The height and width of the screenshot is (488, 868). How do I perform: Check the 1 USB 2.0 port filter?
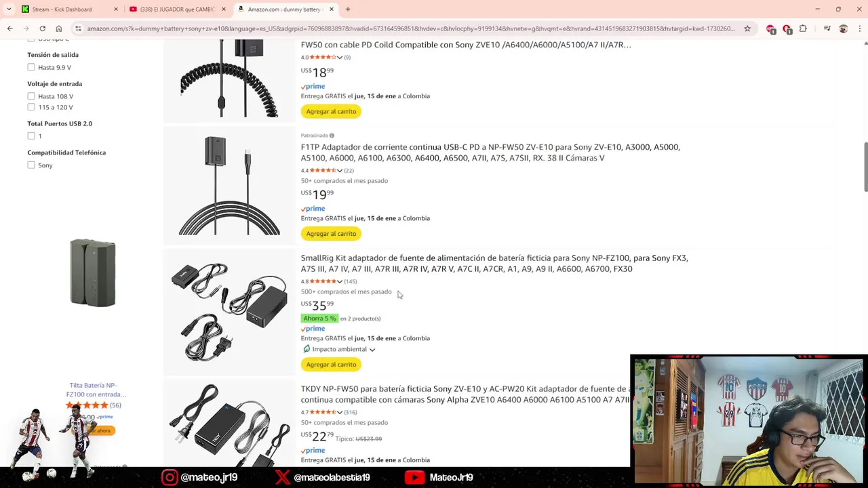click(31, 136)
